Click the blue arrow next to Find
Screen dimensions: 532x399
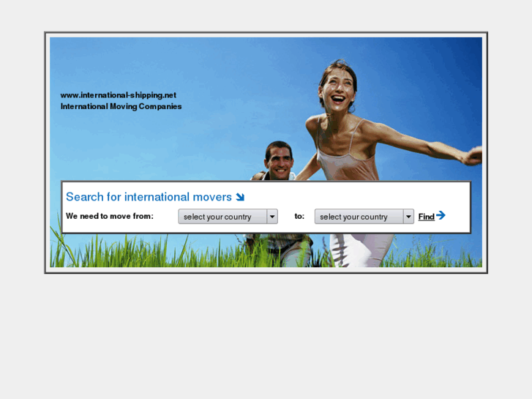click(441, 215)
